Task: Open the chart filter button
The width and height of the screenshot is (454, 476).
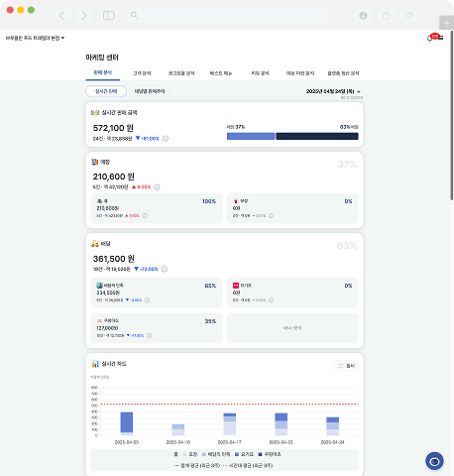Action: click(346, 366)
